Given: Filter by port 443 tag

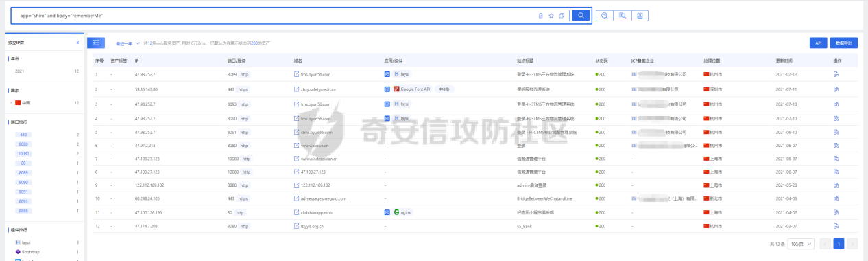Looking at the screenshot, I should point(23,135).
